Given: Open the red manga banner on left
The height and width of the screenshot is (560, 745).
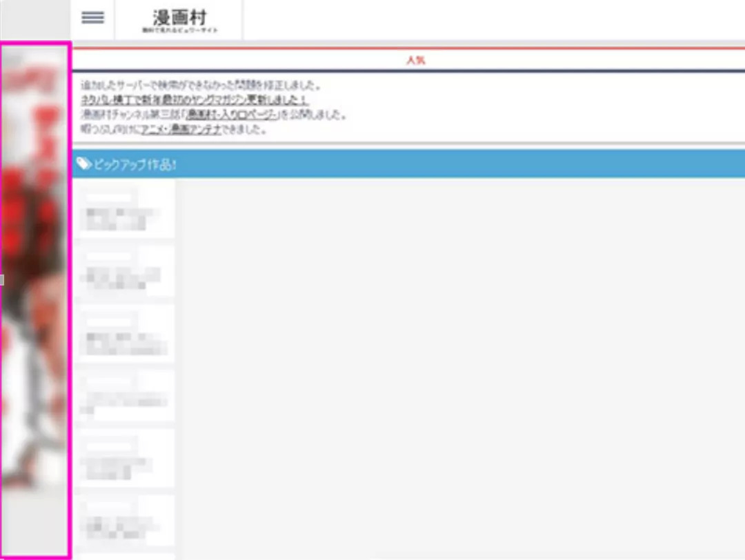Looking at the screenshot, I should [x=34, y=276].
